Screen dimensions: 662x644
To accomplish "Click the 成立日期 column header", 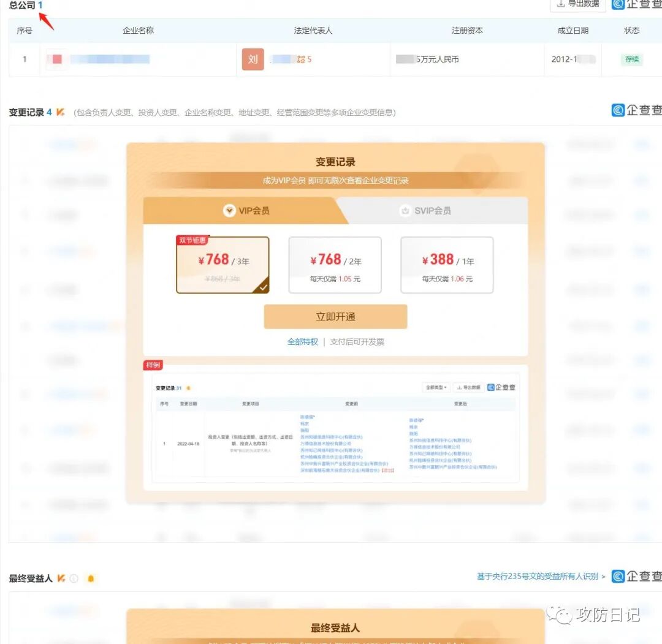I will pos(573,31).
